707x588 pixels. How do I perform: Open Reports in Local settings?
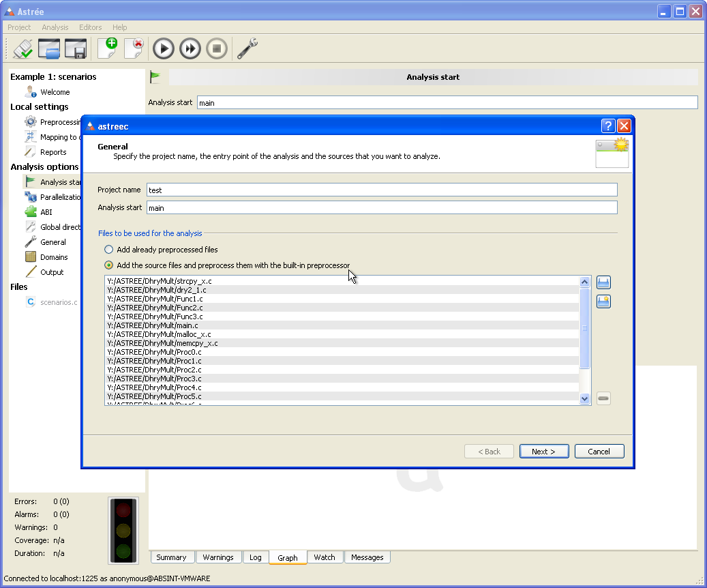click(x=53, y=152)
